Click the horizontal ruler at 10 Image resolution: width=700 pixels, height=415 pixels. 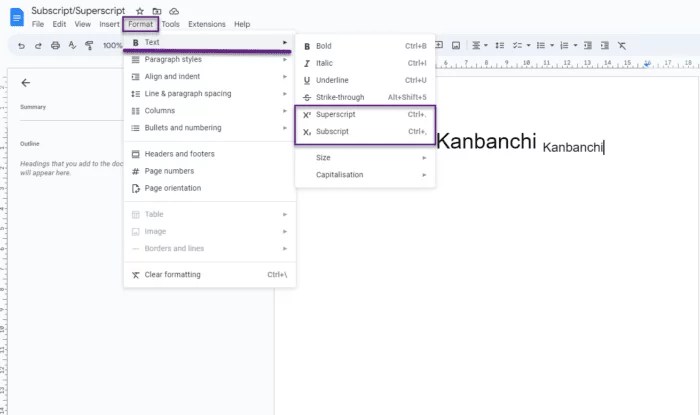tap(527, 63)
